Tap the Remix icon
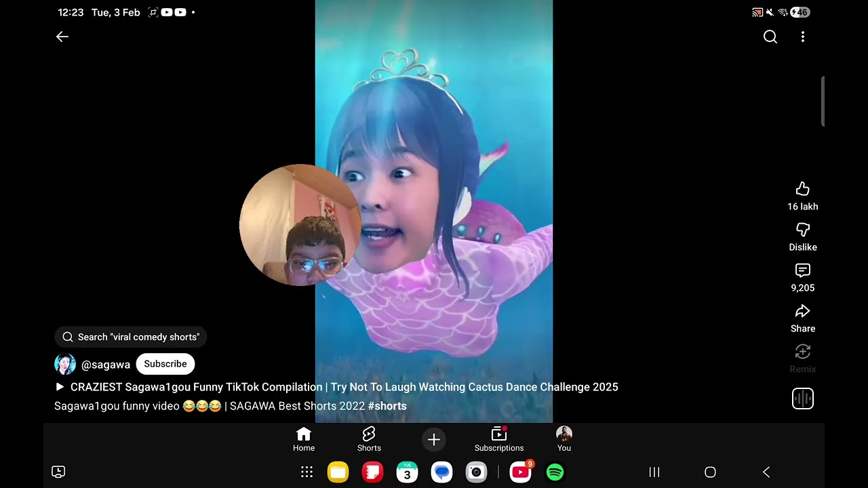The height and width of the screenshot is (488, 868). pyautogui.click(x=803, y=351)
